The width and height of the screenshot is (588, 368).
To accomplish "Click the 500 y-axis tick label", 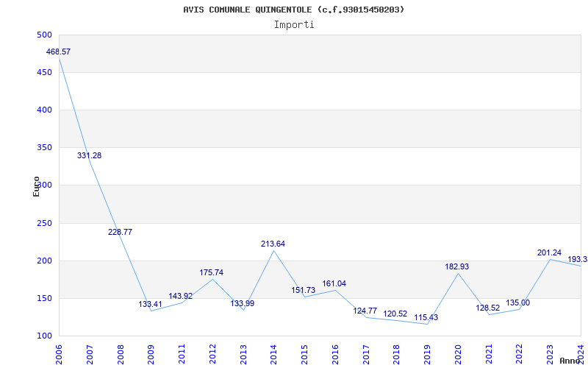I will (x=44, y=35).
